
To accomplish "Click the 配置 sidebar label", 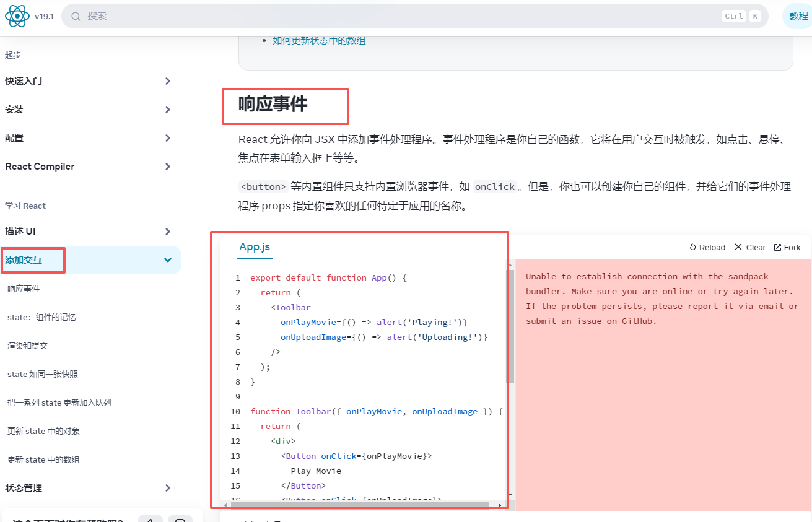I will (14, 138).
